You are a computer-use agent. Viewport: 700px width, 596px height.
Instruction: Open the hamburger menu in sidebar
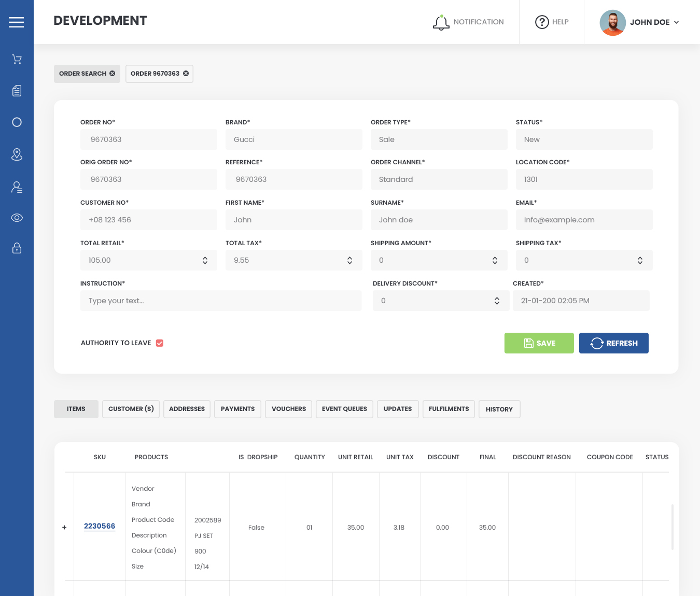pos(16,22)
